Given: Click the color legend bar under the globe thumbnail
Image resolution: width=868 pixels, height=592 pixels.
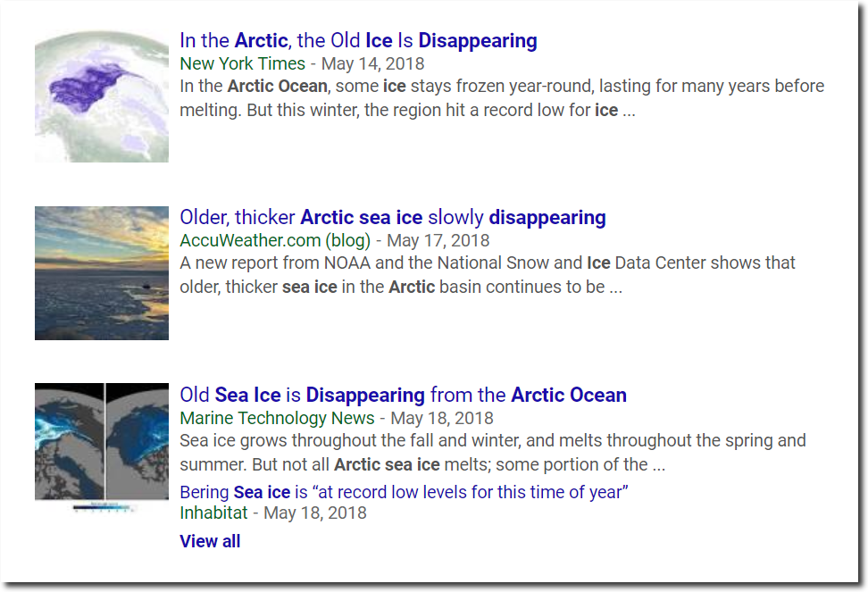Looking at the screenshot, I should coord(102,507).
